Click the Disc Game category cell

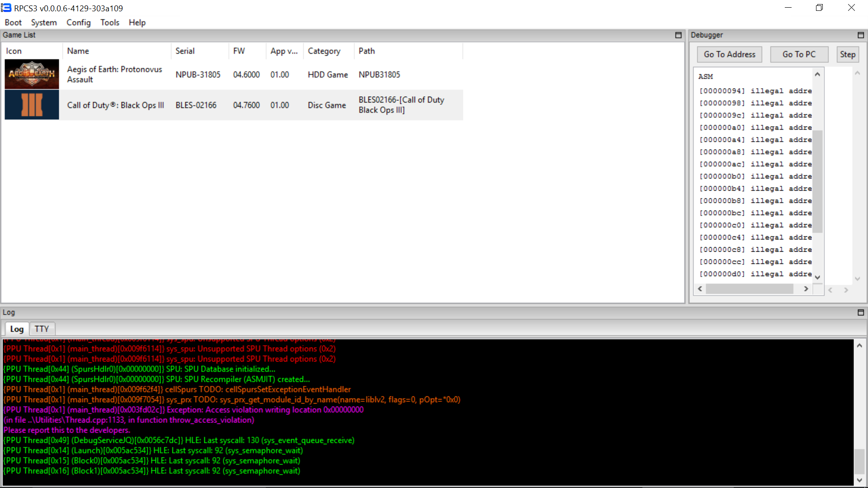point(327,105)
